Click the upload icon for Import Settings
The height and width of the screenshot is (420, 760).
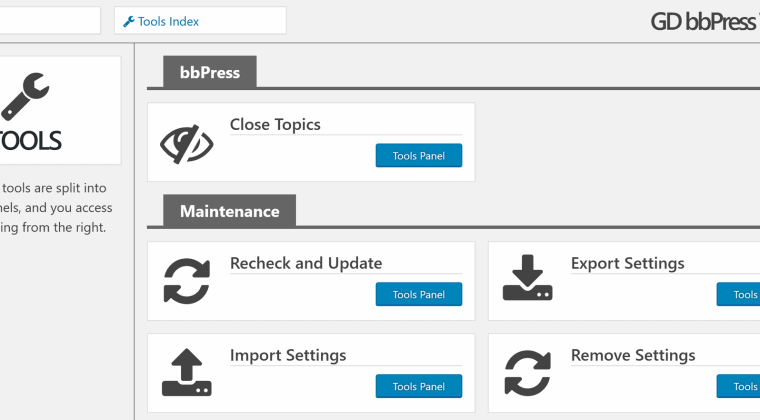[187, 372]
